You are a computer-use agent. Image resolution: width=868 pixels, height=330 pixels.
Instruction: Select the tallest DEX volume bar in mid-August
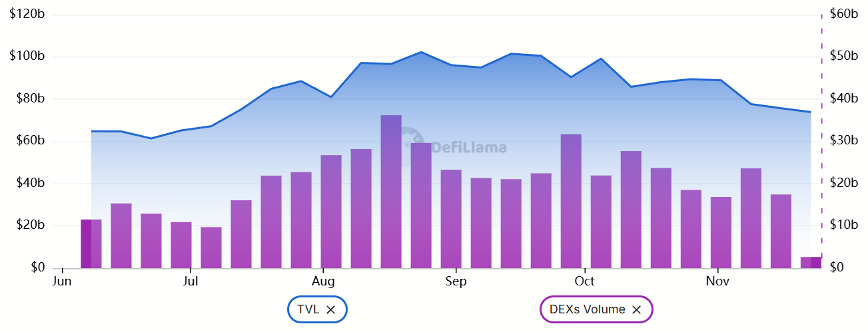(x=391, y=192)
